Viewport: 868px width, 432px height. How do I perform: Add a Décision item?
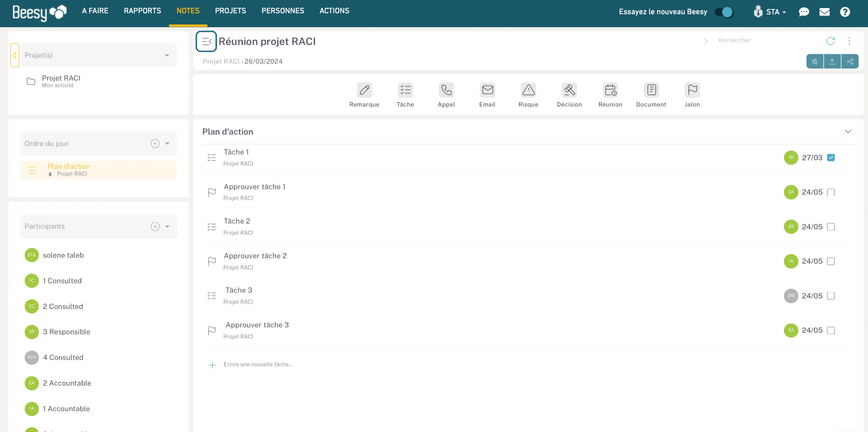pyautogui.click(x=569, y=95)
